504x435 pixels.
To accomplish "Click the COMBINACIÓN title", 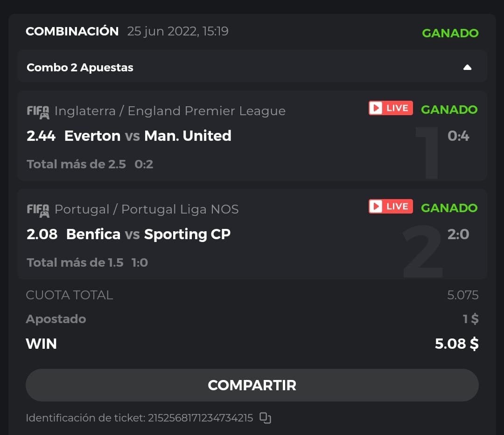I will click(x=72, y=31).
